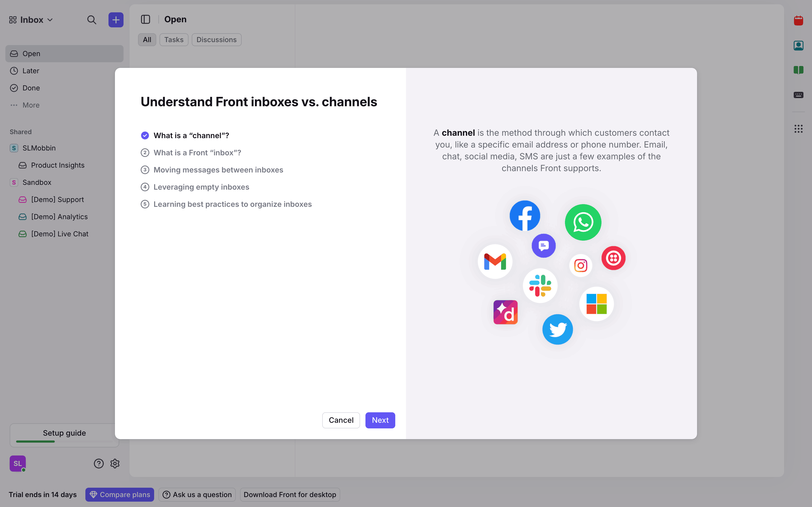812x507 pixels.
Task: Open the red calendar icon
Action: (x=798, y=21)
